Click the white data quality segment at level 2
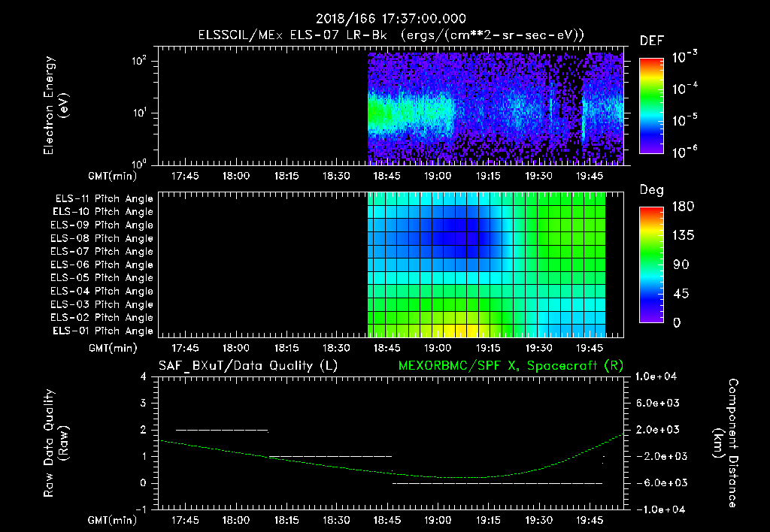The width and height of the screenshot is (770, 532). pos(222,430)
